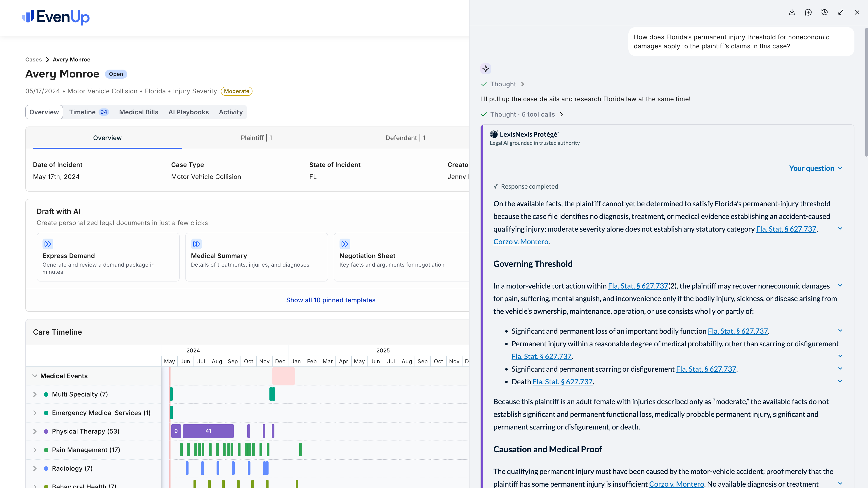This screenshot has width=868, height=488.
Task: Click the LexisNexis Protégé logo
Action: pos(524,134)
